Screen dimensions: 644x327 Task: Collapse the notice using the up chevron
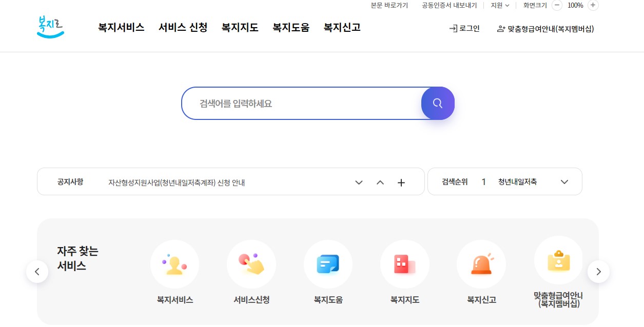380,182
